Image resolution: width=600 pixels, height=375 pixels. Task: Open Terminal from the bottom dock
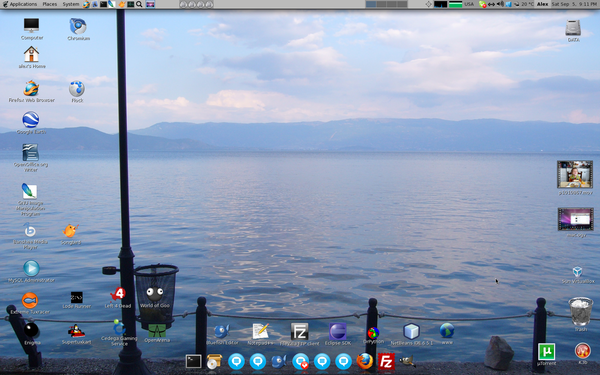tap(193, 361)
